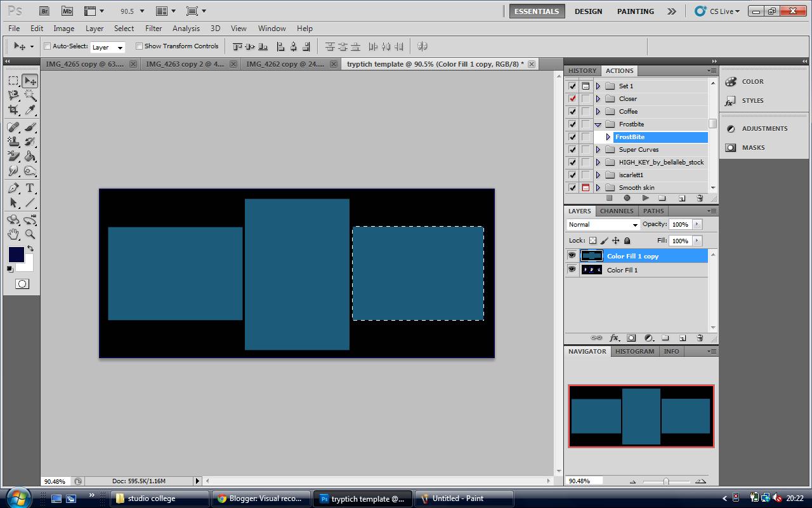Open the Adjustments panel
The width and height of the screenshot is (812, 508).
coord(764,128)
